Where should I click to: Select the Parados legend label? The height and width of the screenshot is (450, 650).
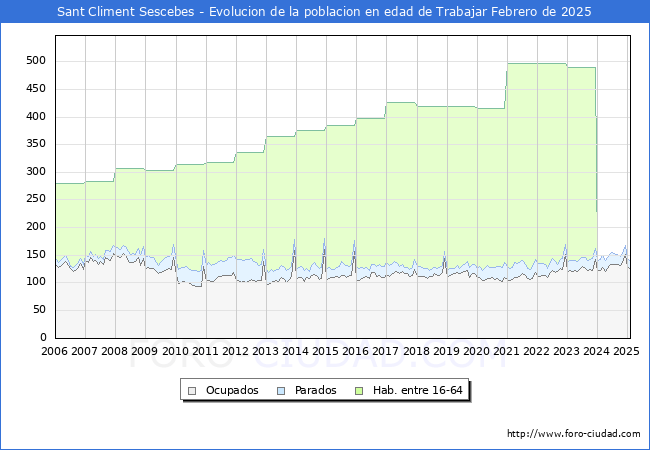315,390
